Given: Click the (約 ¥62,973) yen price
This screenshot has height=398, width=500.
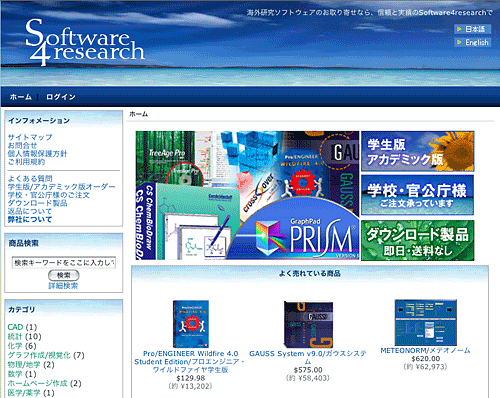Looking at the screenshot, I should (426, 367).
